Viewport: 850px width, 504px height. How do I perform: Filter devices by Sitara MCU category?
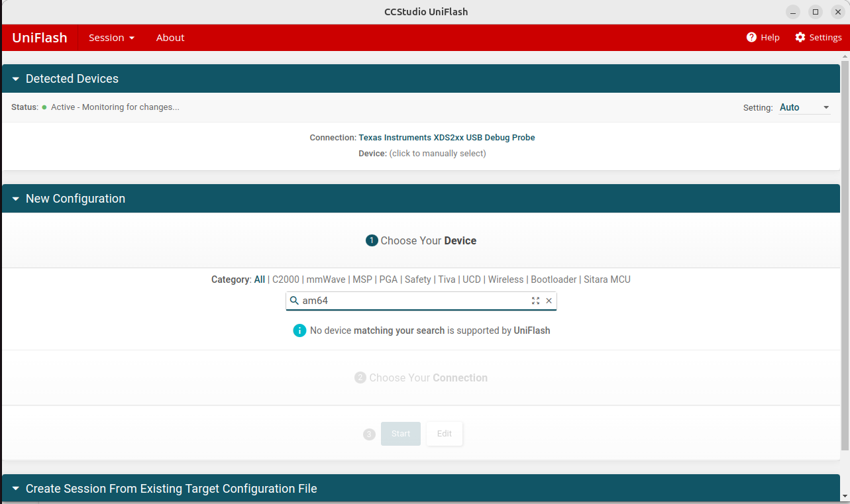tap(607, 279)
